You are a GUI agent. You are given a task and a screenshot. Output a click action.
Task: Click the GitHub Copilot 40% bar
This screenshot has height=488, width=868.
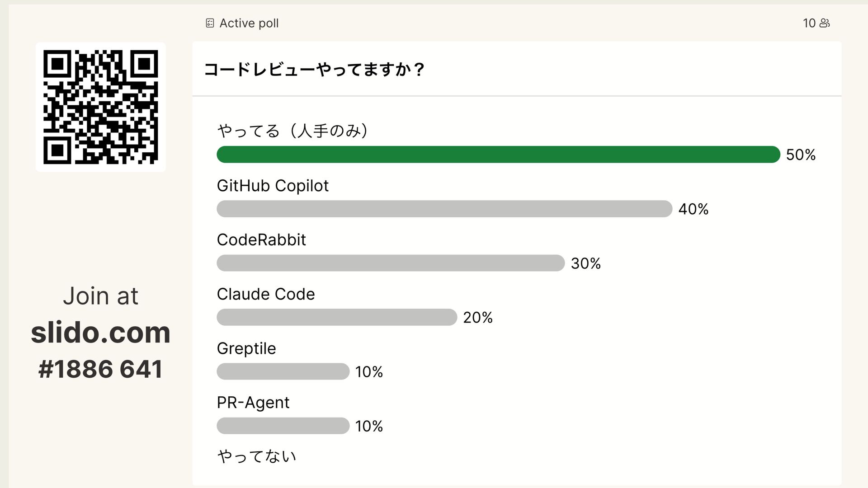coord(444,209)
